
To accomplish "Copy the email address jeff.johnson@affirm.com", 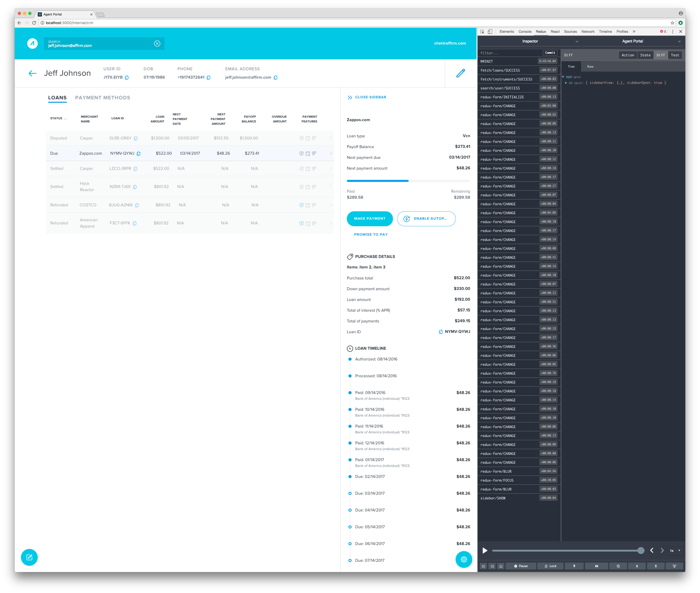I will (x=276, y=78).
